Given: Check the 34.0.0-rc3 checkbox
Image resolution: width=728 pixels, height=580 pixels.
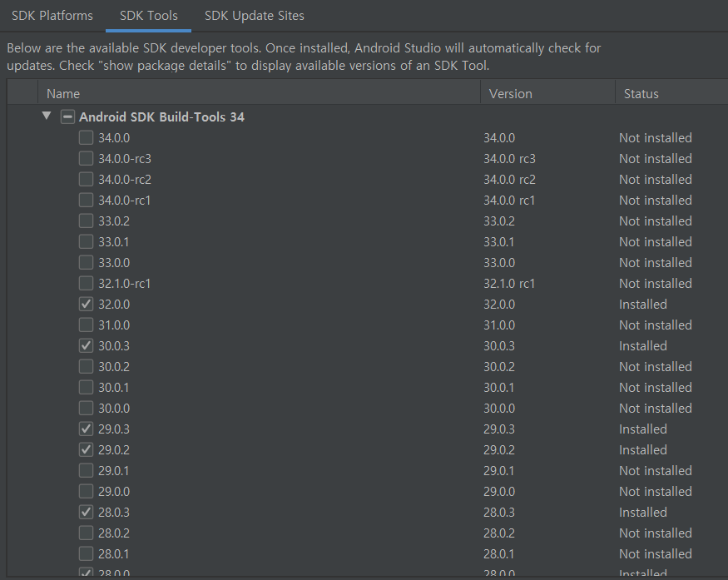Looking at the screenshot, I should (86, 158).
